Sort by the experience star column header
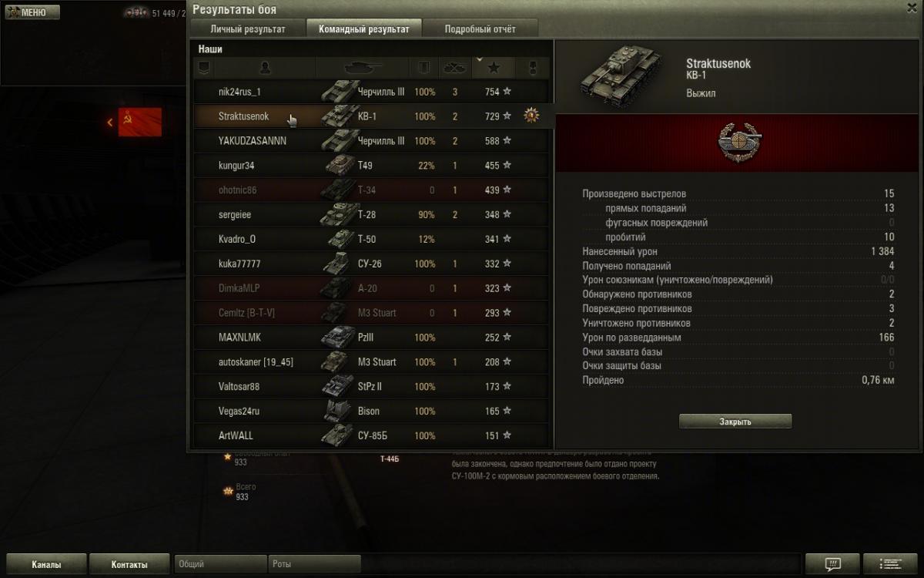The image size is (924, 578). coord(493,68)
